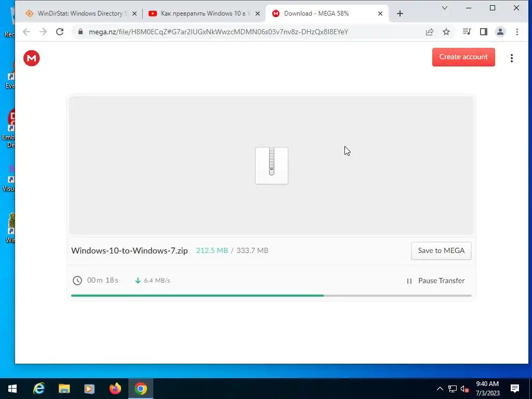
Task: Toggle Chrome side panel
Action: [x=484, y=32]
